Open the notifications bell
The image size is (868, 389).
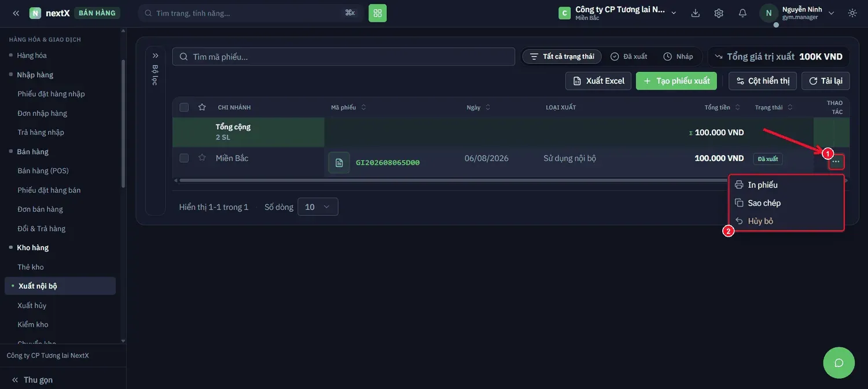coord(742,13)
